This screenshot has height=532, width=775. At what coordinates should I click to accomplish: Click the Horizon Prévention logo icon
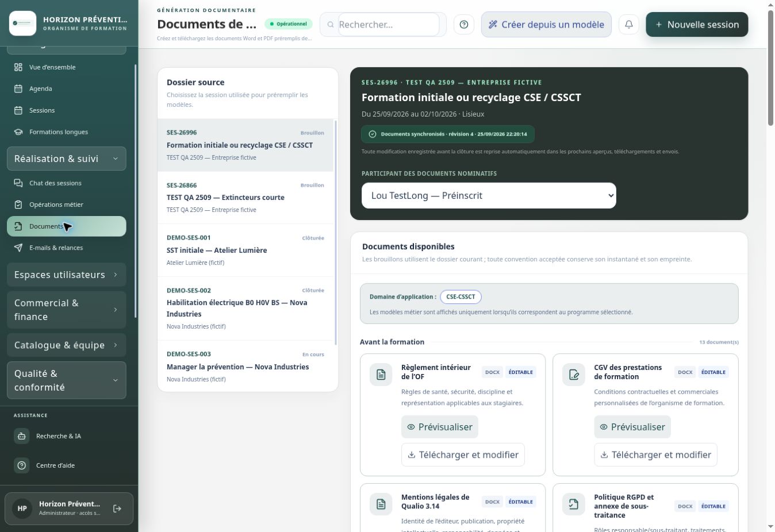22,24
